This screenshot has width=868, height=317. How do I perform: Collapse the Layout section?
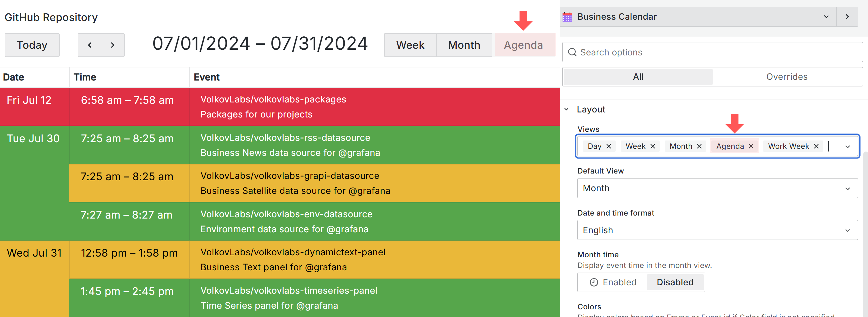567,109
